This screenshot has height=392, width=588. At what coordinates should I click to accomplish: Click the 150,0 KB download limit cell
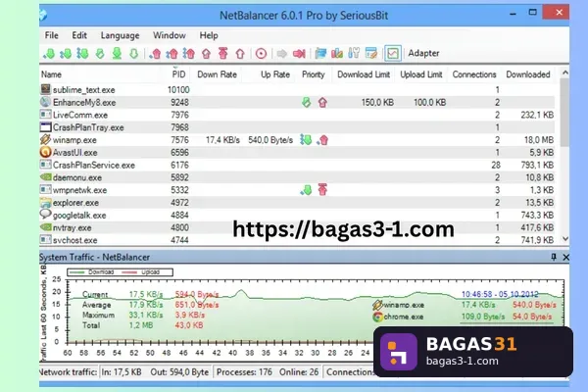(x=377, y=102)
